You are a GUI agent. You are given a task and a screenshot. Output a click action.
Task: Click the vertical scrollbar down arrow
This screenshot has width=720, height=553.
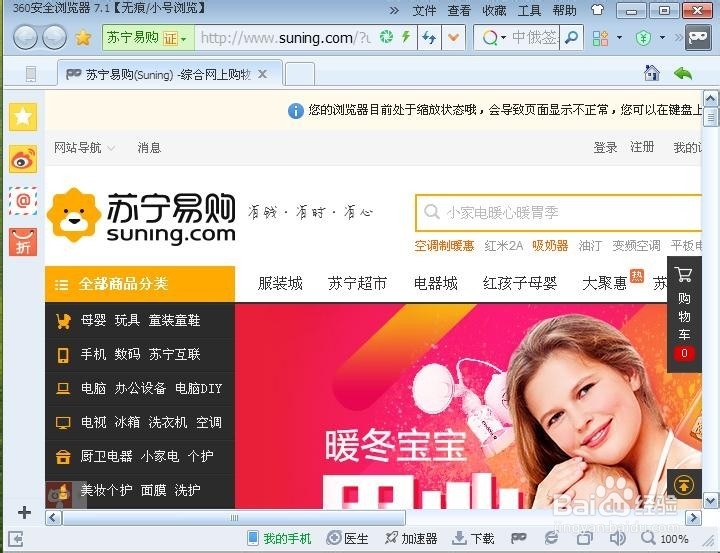pos(710,500)
